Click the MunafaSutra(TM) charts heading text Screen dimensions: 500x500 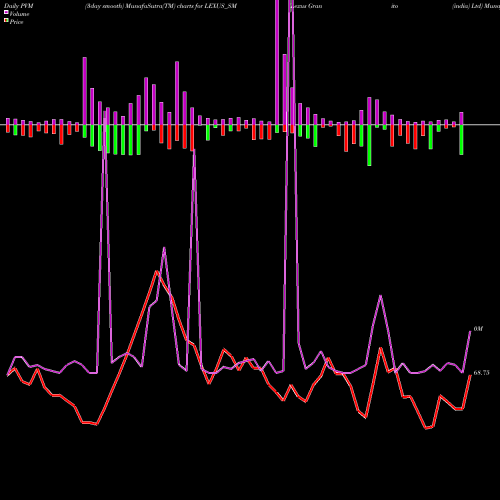pos(161,6)
